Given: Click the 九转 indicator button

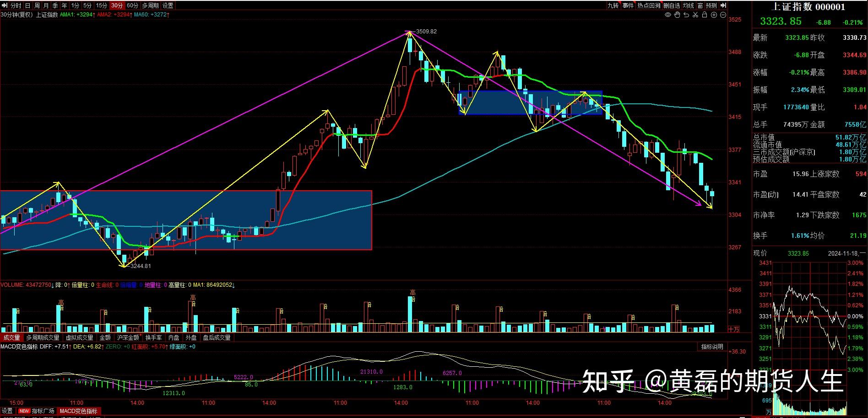Looking at the screenshot, I should (x=613, y=5).
